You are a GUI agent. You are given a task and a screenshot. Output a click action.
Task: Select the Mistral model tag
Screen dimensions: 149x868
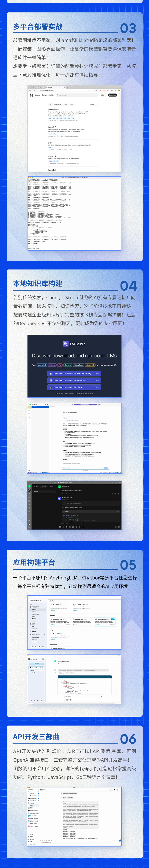tap(52, 365)
